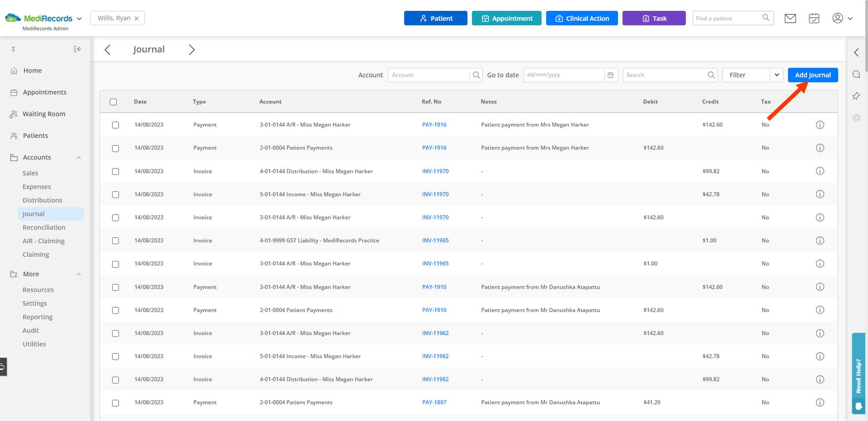Expand the right side panel arrow
The width and height of the screenshot is (868, 421).
click(857, 52)
